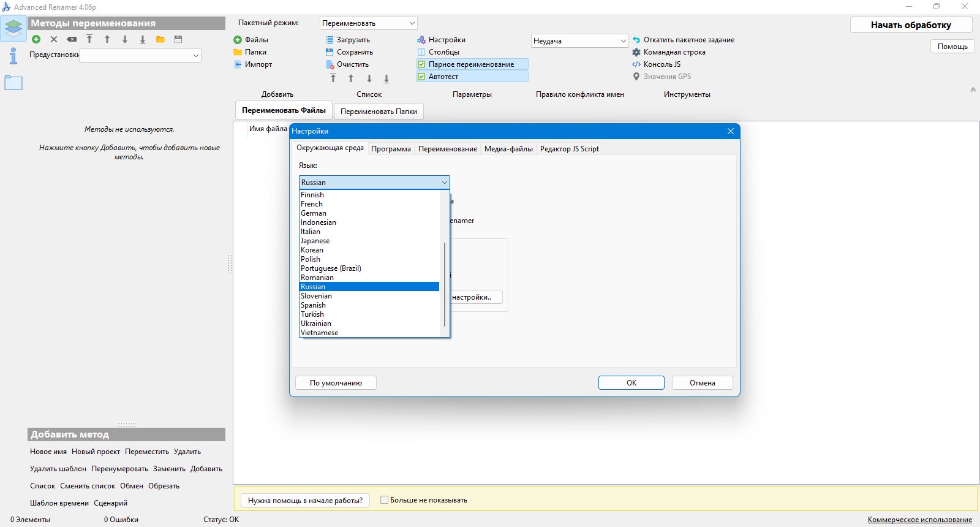Image resolution: width=980 pixels, height=527 pixels.
Task: Collapse the ribbon with the chevron
Action: [x=973, y=89]
